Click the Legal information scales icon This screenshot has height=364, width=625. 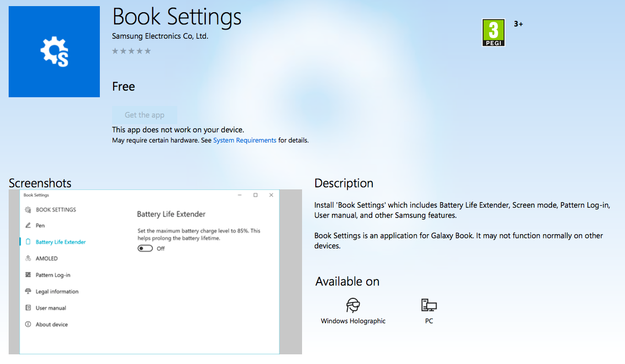28,292
